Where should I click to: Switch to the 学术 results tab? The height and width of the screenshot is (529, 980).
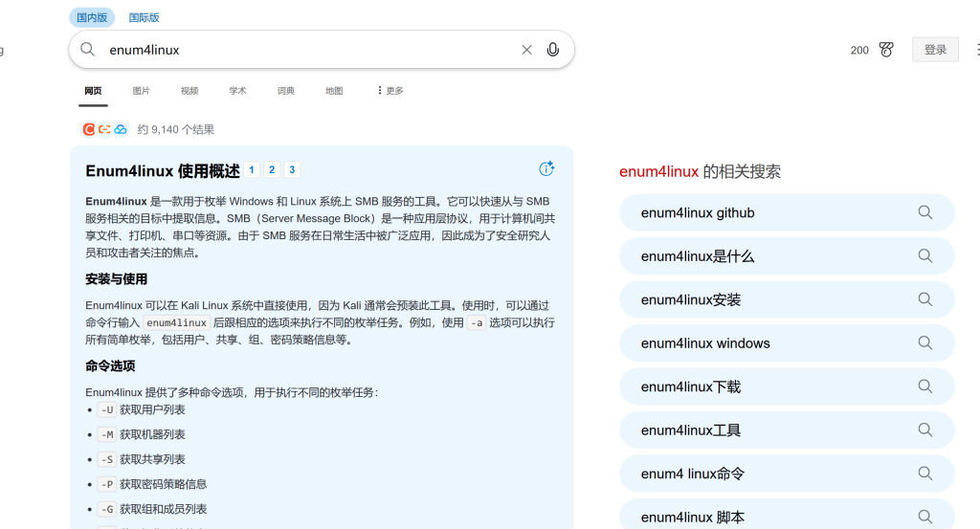click(237, 91)
